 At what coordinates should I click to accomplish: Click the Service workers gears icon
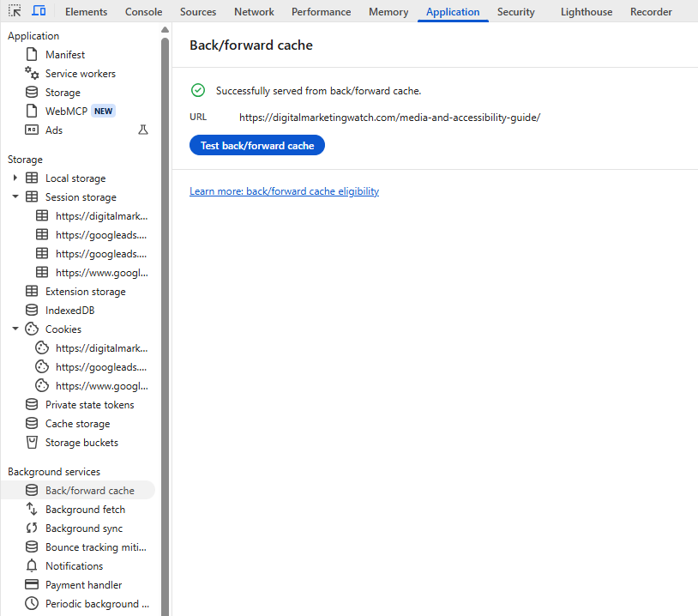click(32, 73)
